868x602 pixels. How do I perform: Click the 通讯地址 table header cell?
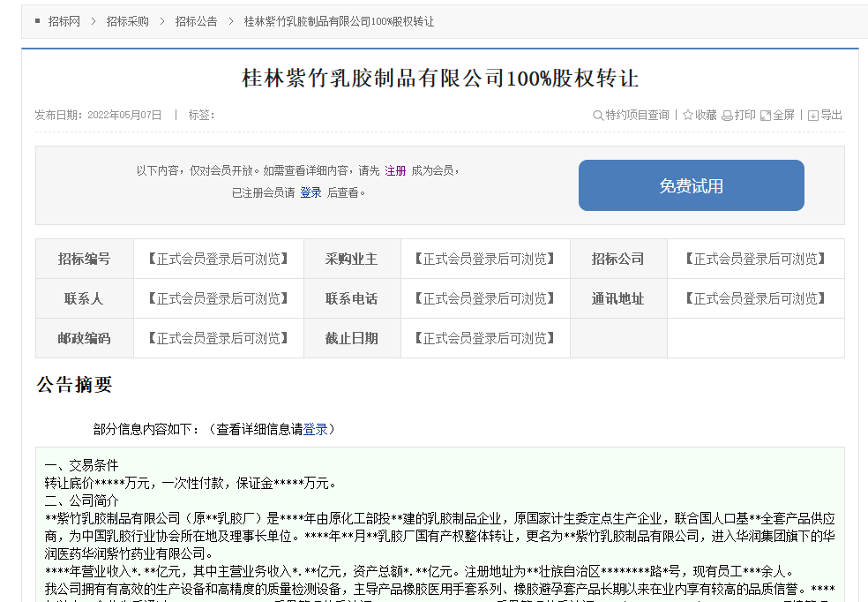[x=619, y=298]
